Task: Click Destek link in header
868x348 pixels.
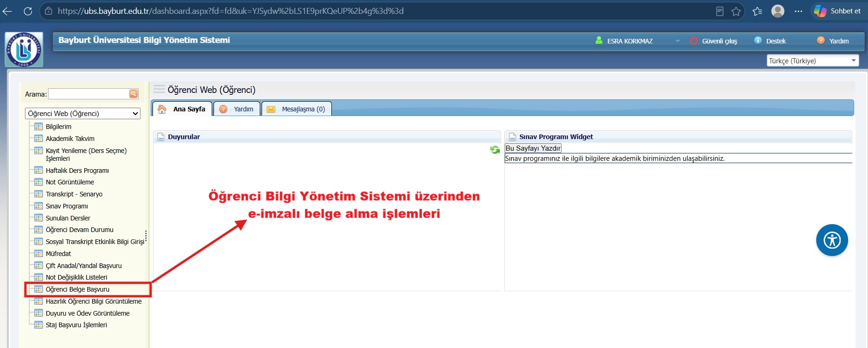Action: (x=776, y=41)
